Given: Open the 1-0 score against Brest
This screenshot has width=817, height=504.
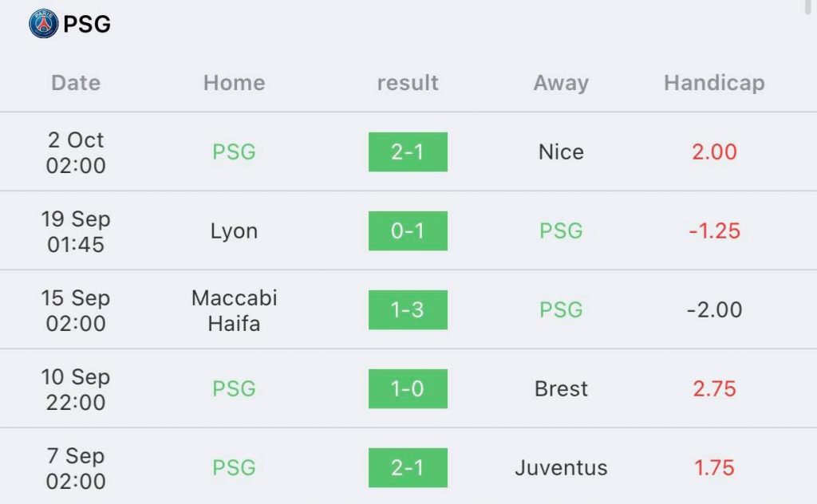Looking at the screenshot, I should [x=408, y=389].
